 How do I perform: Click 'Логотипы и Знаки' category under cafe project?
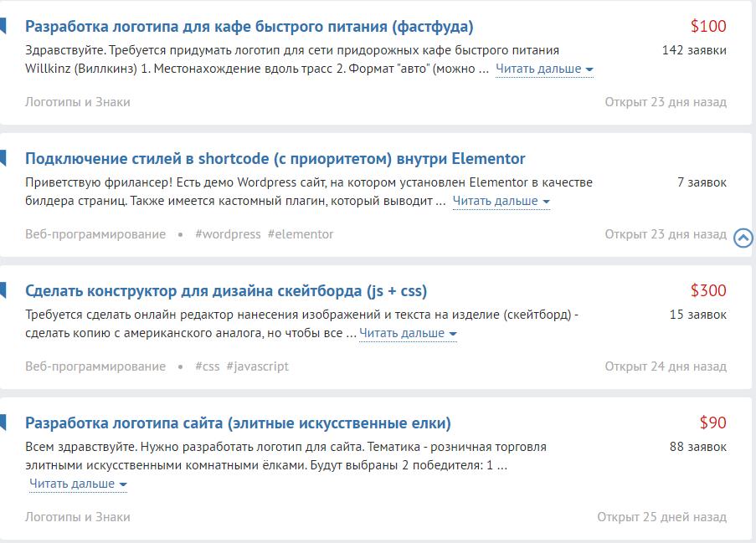(x=78, y=102)
